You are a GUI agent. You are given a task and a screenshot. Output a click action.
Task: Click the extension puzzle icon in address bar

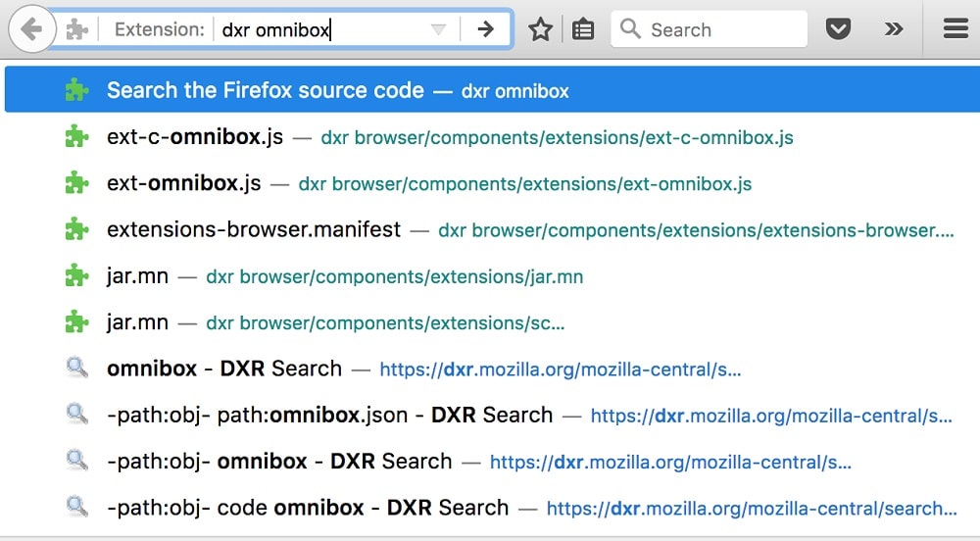click(76, 29)
